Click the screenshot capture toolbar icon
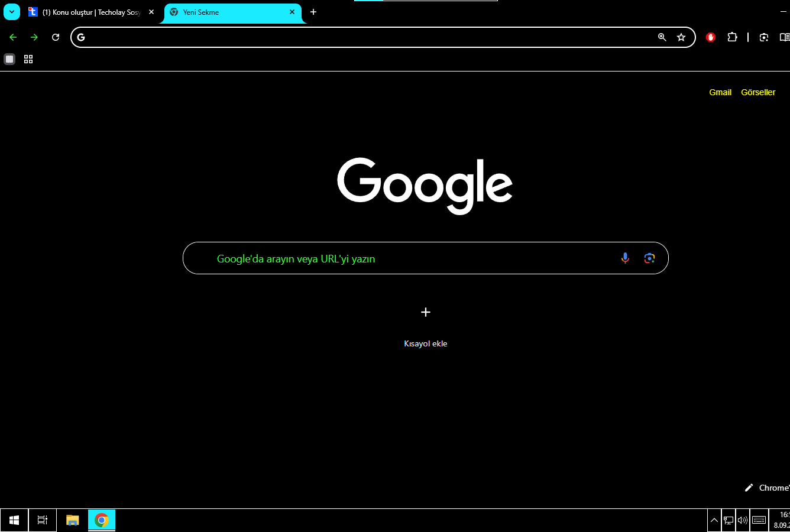 764,37
